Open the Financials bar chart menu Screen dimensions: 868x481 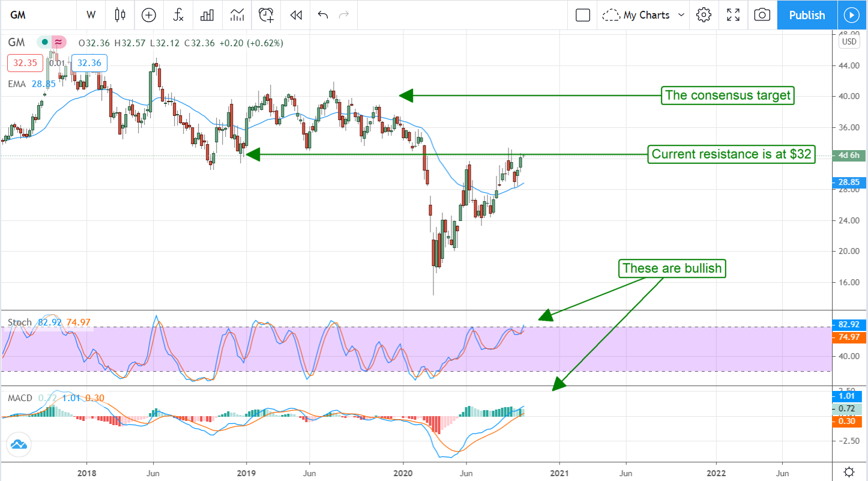coord(207,15)
